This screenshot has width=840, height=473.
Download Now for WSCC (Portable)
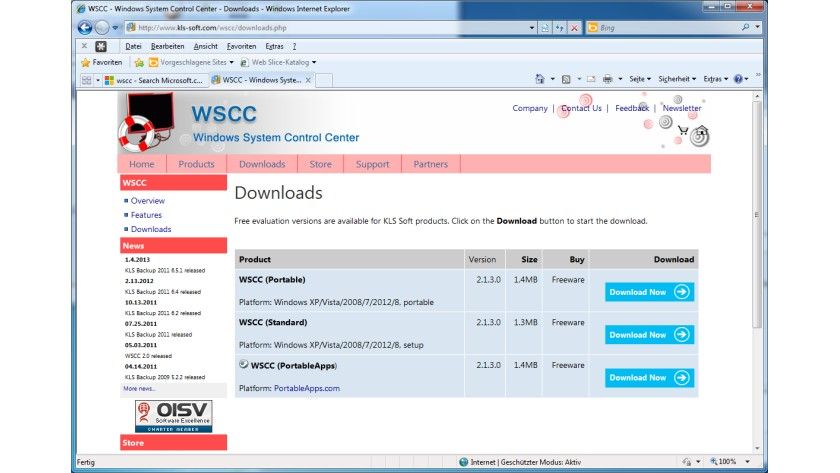(649, 292)
